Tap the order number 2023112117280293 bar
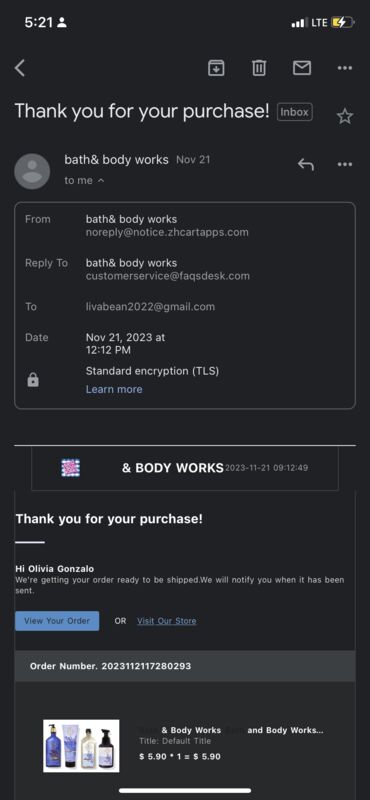Viewport: 370px width, 800px height. (x=185, y=666)
